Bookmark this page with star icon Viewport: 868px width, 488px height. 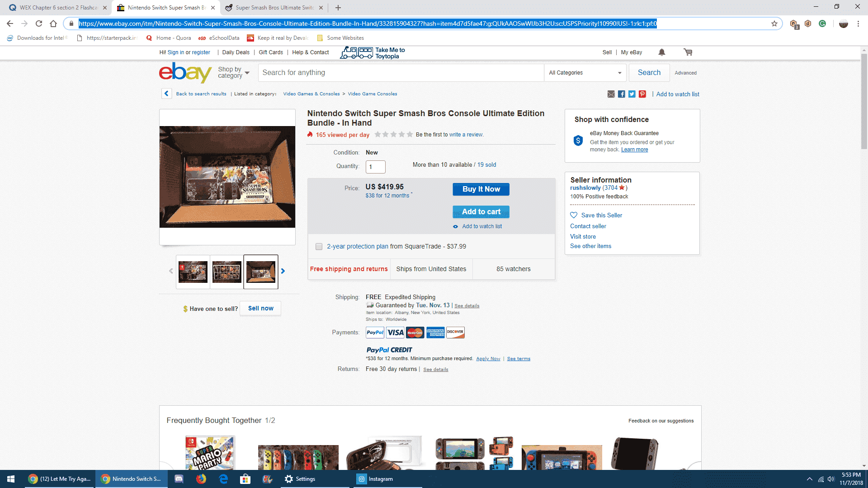[774, 23]
